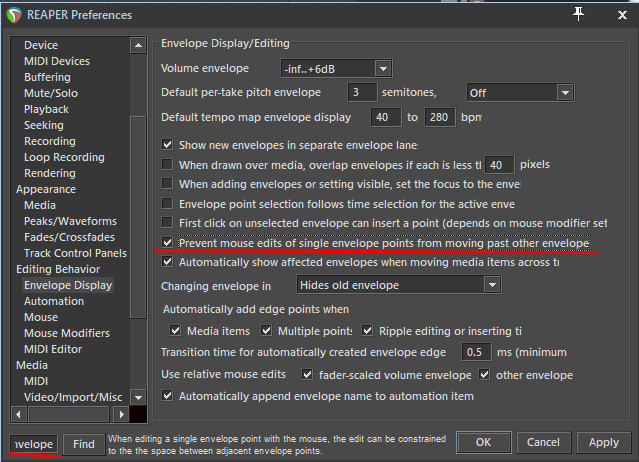
Task: Click overlap envelopes pixels field
Action: coord(499,165)
